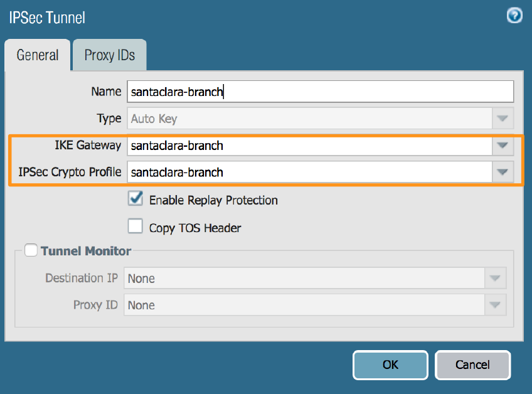Switch to the General tab
Viewport: 532px width, 394px height.
(38, 55)
